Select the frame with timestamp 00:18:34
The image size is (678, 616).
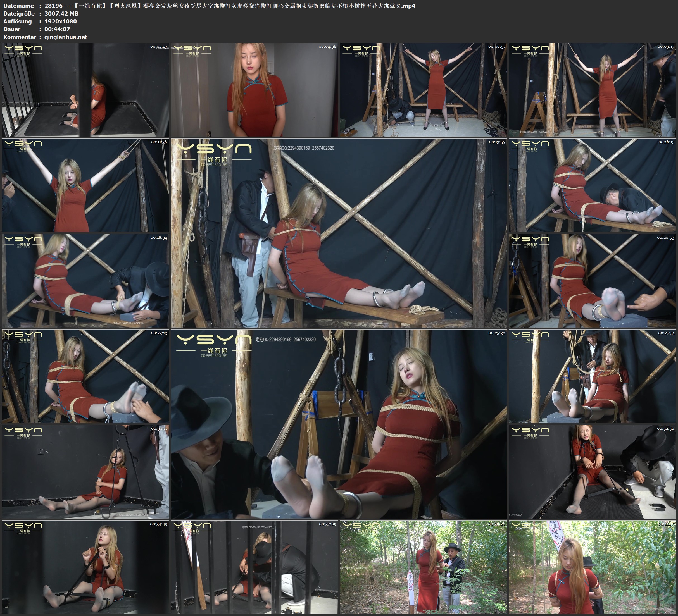[x=85, y=280]
